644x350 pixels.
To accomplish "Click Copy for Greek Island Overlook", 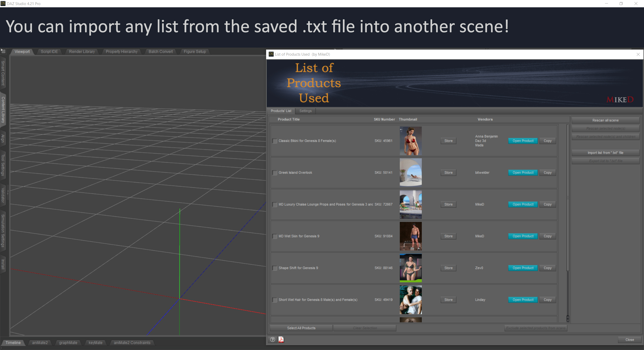I will click(548, 172).
